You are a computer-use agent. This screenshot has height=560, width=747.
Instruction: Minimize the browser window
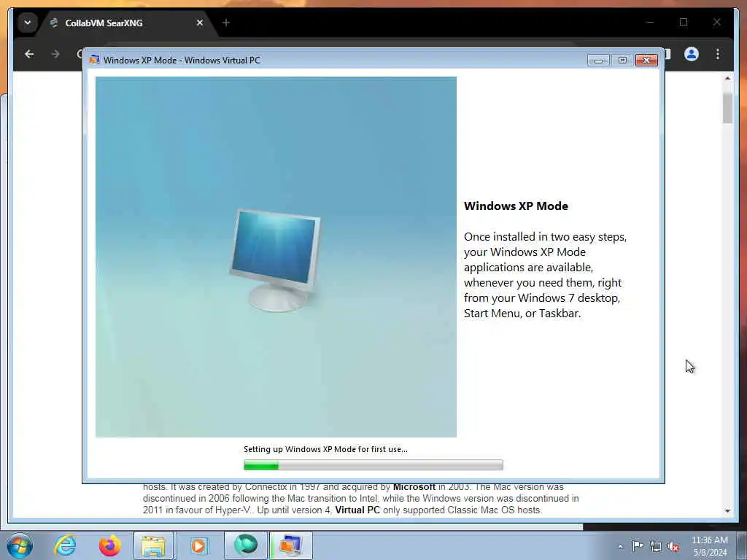(650, 22)
